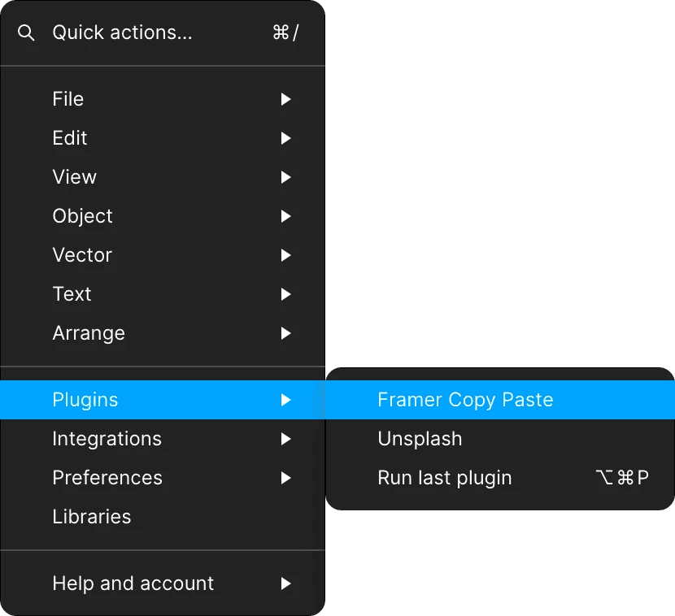Open the Libraries menu entry

pyautogui.click(x=163, y=517)
